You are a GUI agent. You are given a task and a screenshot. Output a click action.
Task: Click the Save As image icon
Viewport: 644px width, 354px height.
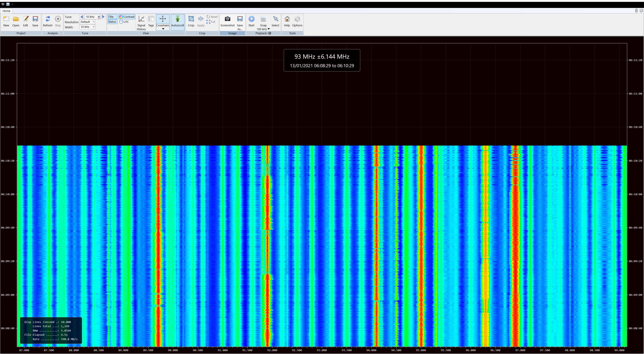pyautogui.click(x=240, y=19)
